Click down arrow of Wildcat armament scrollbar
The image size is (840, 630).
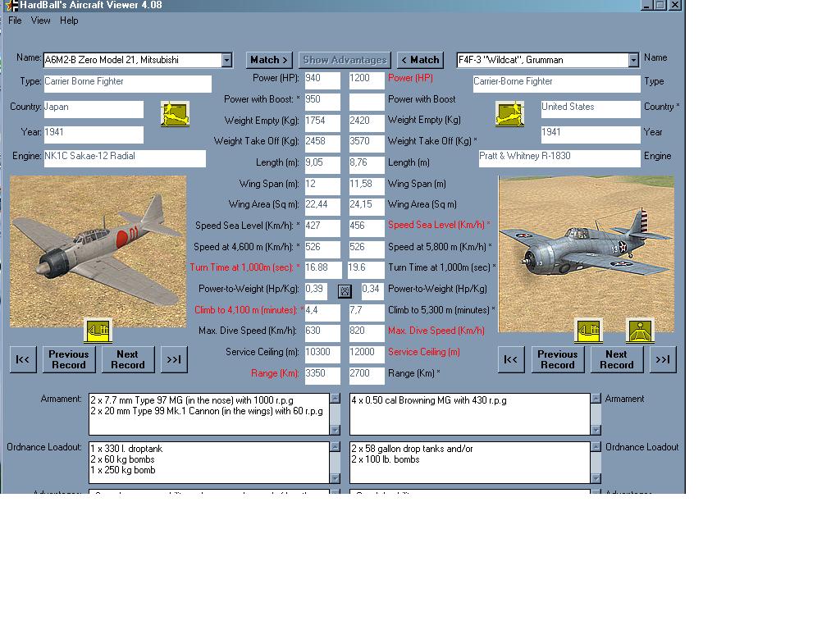[596, 430]
